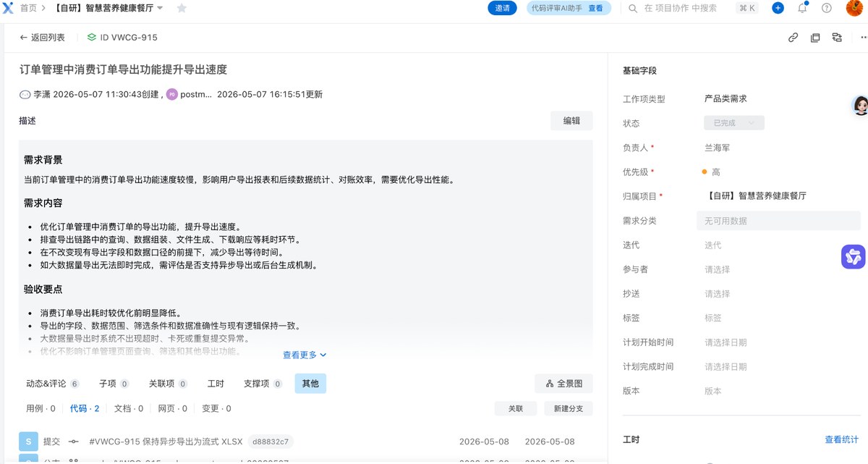Click the 产品类需求 work item type value

point(726,99)
